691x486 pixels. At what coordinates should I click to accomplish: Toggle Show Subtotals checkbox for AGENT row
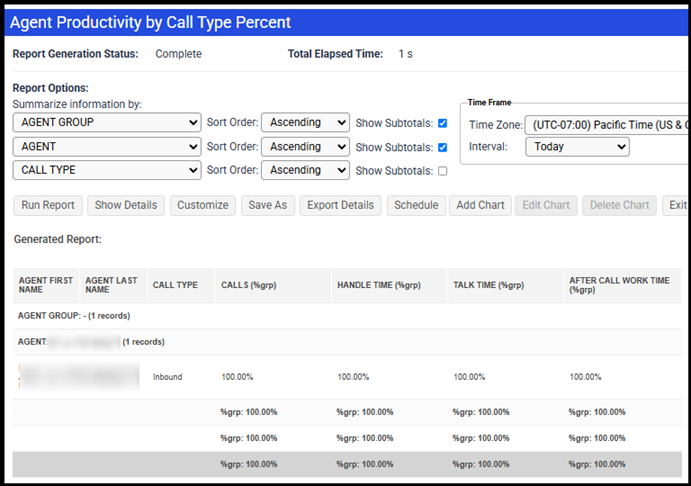click(x=442, y=147)
